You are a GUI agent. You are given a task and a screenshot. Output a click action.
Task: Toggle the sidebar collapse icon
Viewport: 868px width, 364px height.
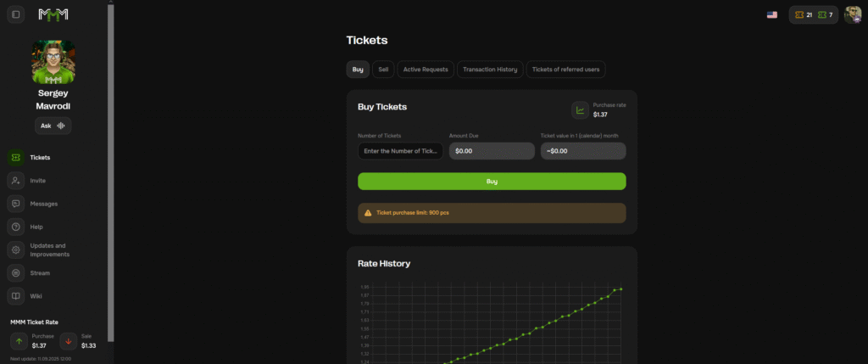click(16, 14)
